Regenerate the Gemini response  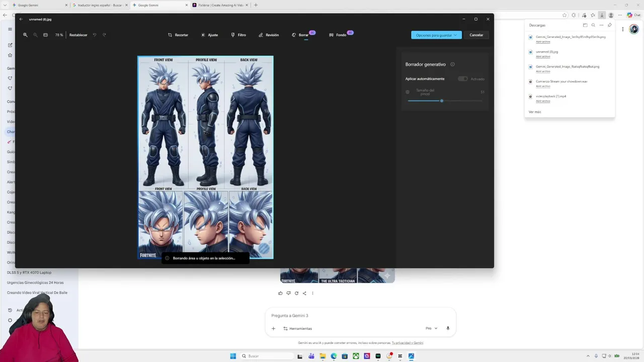point(296,293)
